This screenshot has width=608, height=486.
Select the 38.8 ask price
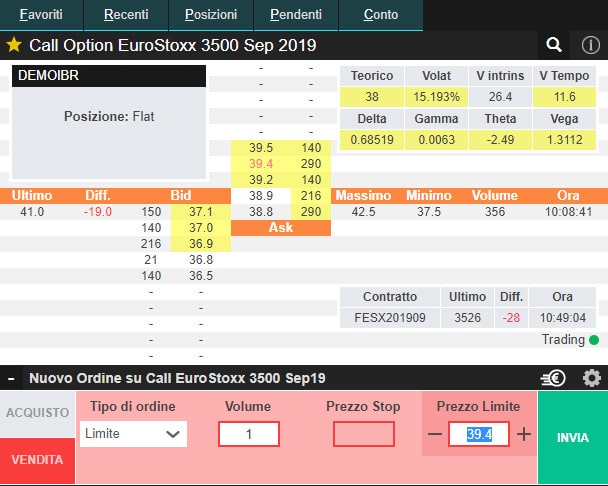tap(261, 212)
